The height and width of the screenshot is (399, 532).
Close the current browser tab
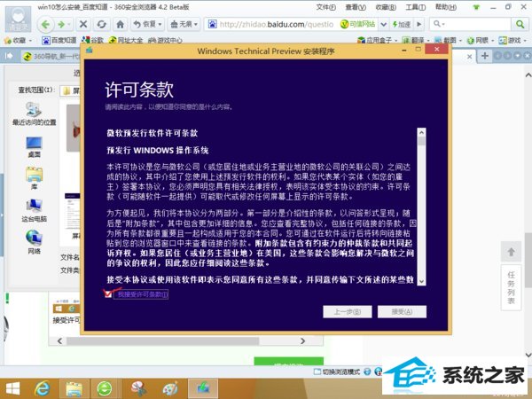click(x=469, y=57)
